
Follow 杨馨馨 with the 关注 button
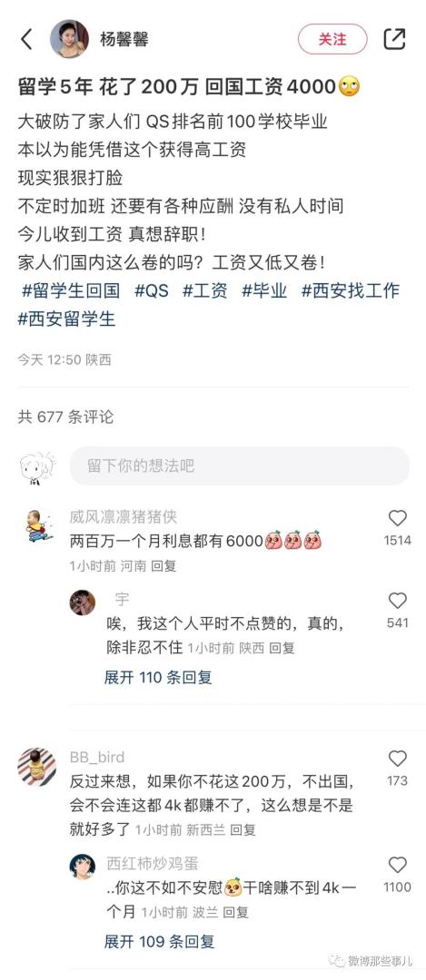tap(332, 39)
